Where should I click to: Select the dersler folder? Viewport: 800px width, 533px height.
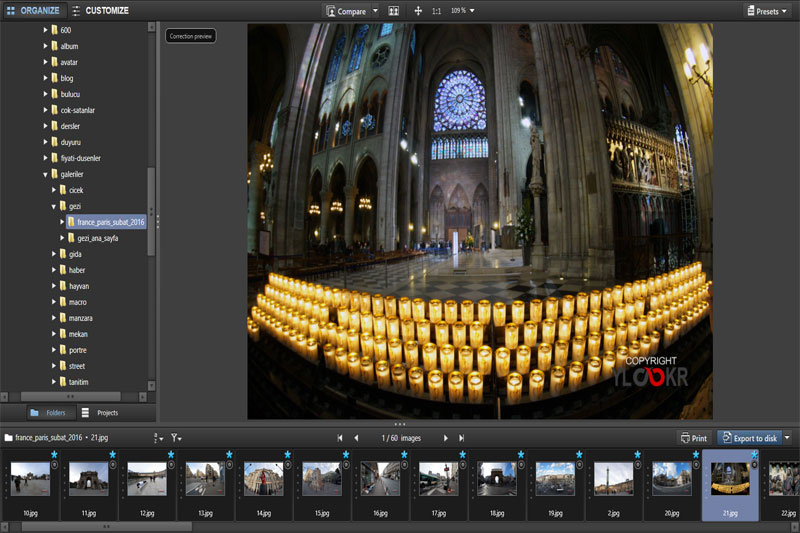click(x=65, y=126)
